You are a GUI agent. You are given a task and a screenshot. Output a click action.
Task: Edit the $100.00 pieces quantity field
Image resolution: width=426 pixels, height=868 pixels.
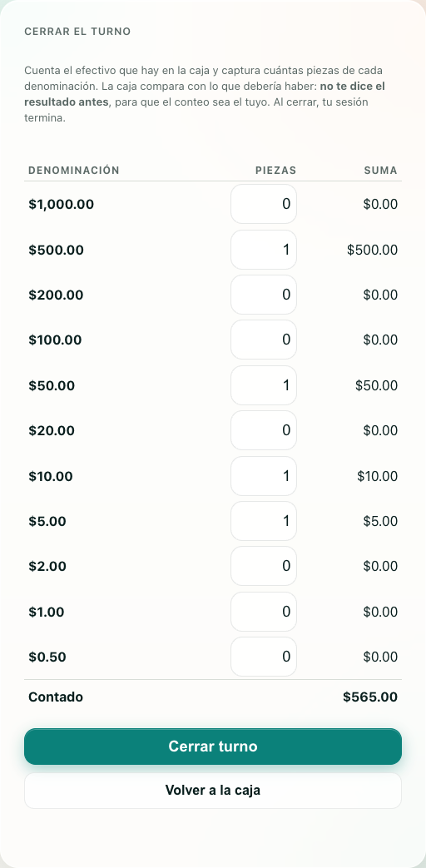click(x=264, y=340)
